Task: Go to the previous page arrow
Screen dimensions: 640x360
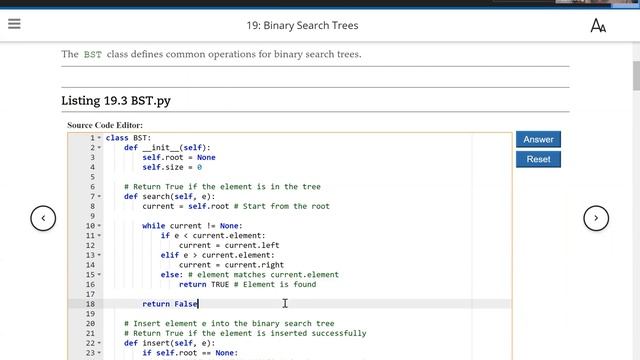Action: click(x=43, y=218)
